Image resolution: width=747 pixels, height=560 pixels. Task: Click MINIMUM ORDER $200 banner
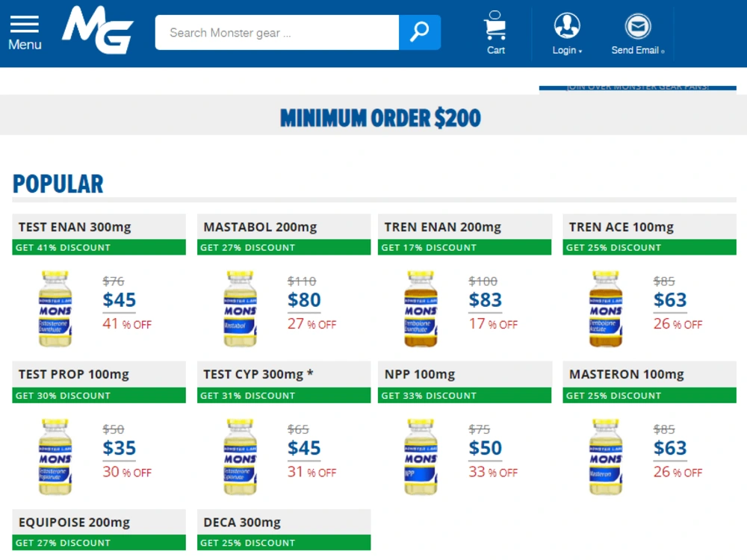[380, 118]
